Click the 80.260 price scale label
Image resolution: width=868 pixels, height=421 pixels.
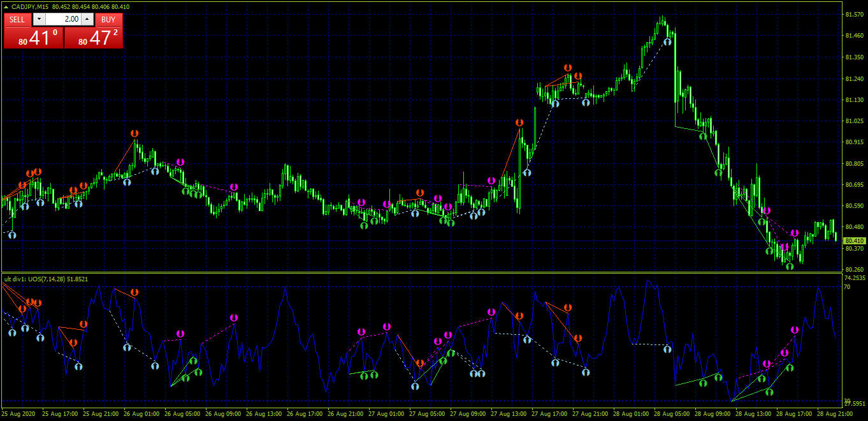click(x=853, y=270)
